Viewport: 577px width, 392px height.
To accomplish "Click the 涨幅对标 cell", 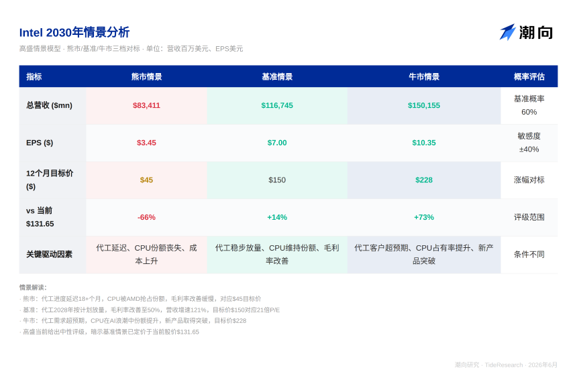I will (529, 180).
